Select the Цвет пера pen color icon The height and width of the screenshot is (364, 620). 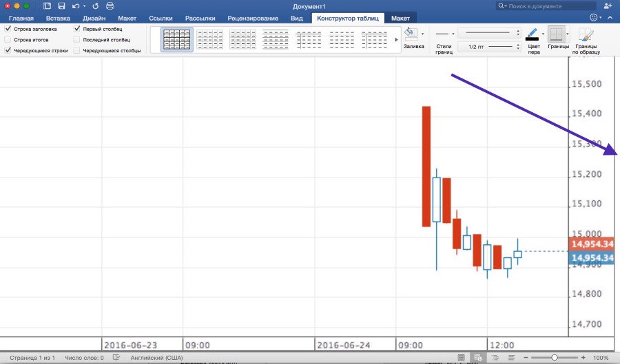pos(531,34)
